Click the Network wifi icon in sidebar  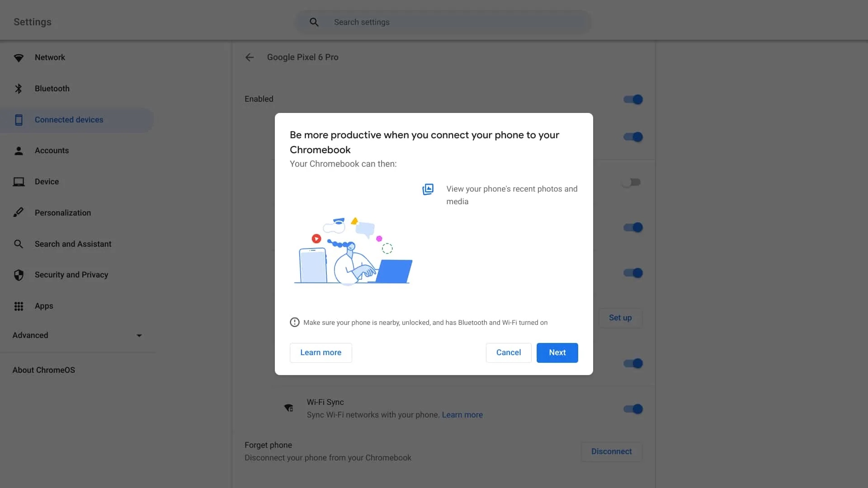point(19,58)
